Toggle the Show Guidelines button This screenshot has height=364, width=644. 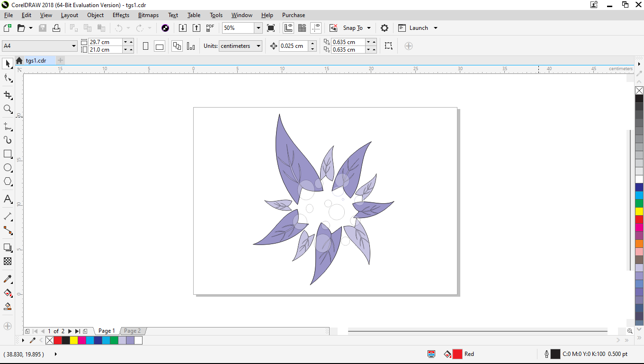coord(316,28)
